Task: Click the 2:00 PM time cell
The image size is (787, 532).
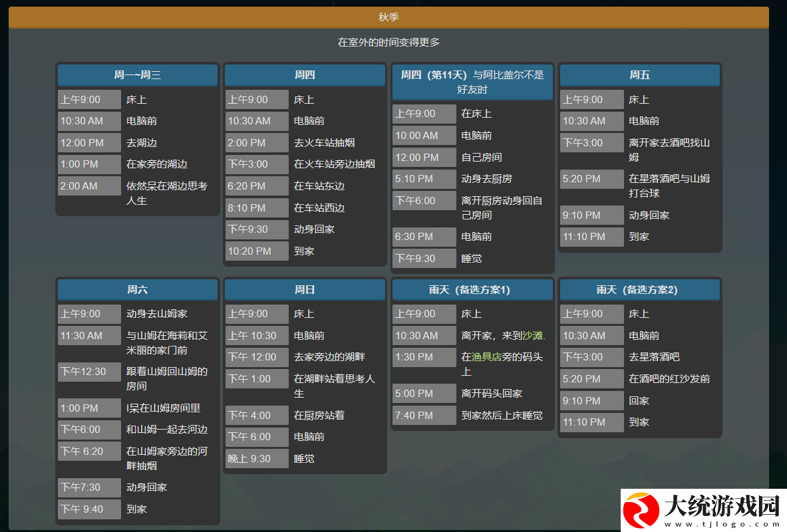Action: (257, 142)
